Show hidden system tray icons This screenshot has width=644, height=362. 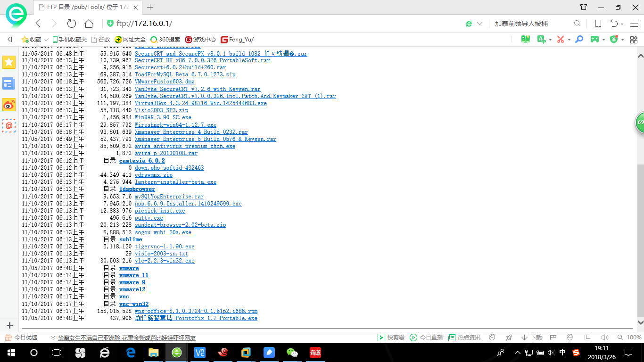pos(518,353)
